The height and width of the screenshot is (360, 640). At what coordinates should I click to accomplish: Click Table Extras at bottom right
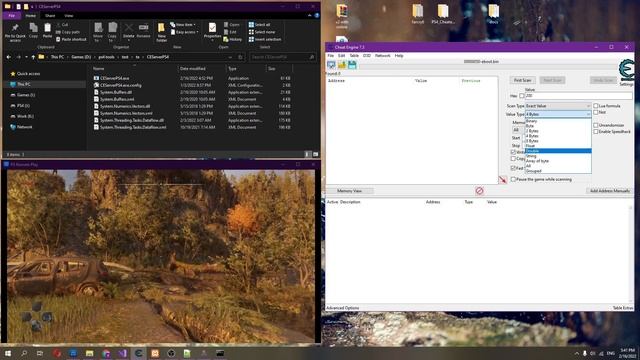623,308
